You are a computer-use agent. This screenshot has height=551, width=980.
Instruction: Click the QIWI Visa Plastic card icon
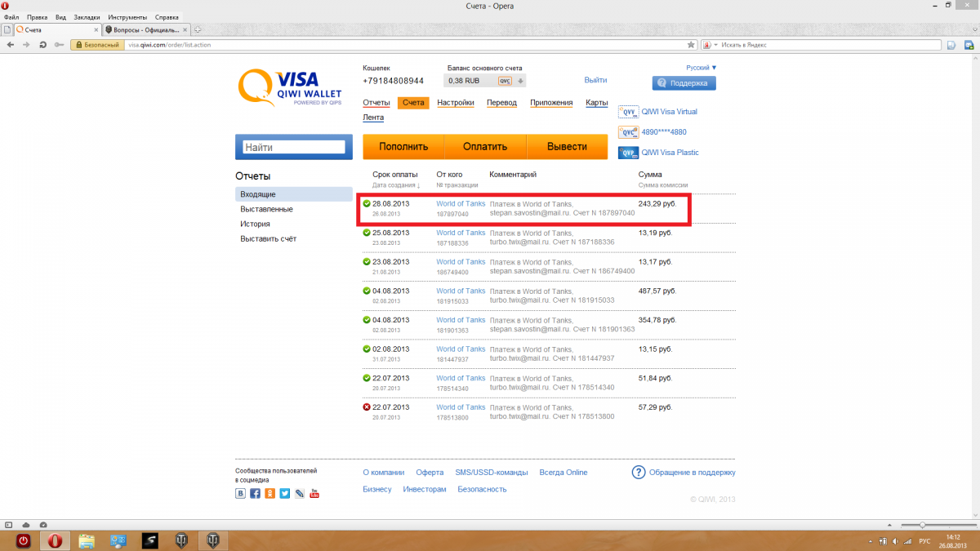(628, 153)
